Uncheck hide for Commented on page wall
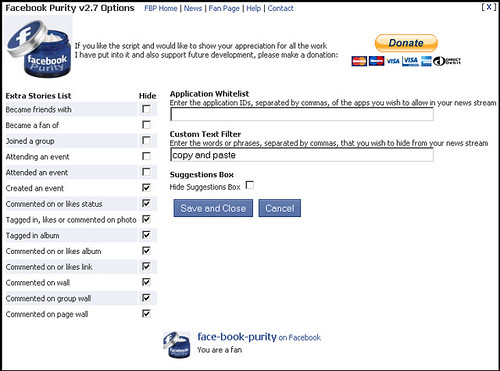The height and width of the screenshot is (371, 500). (146, 314)
